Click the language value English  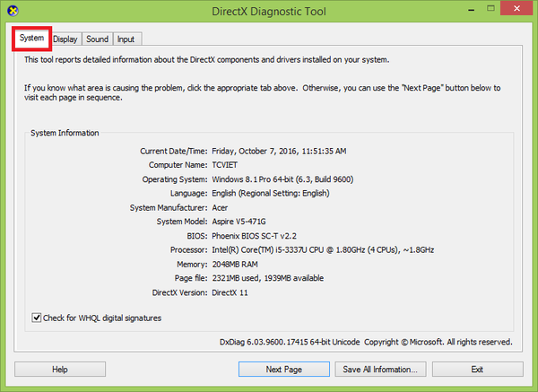[271, 194]
